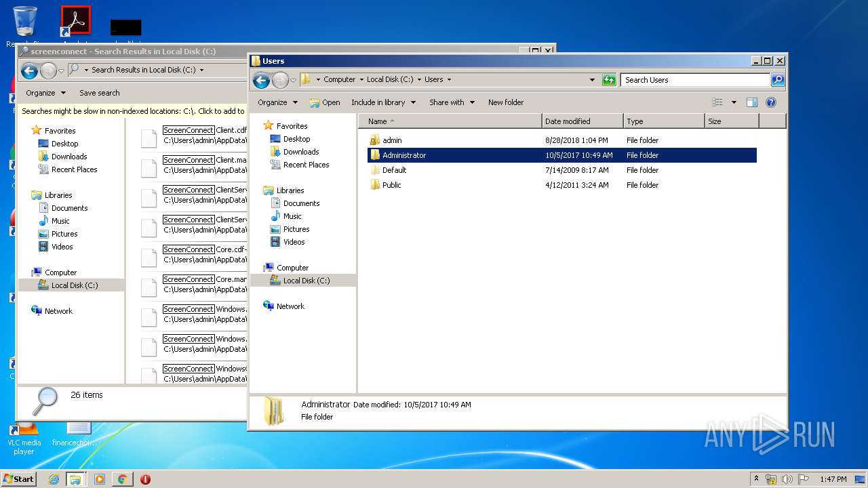Open the Help question mark icon

(771, 102)
